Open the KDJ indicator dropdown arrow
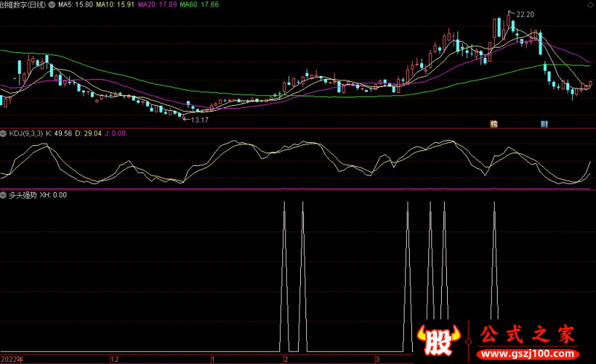The height and width of the screenshot is (364, 596). (x=4, y=133)
